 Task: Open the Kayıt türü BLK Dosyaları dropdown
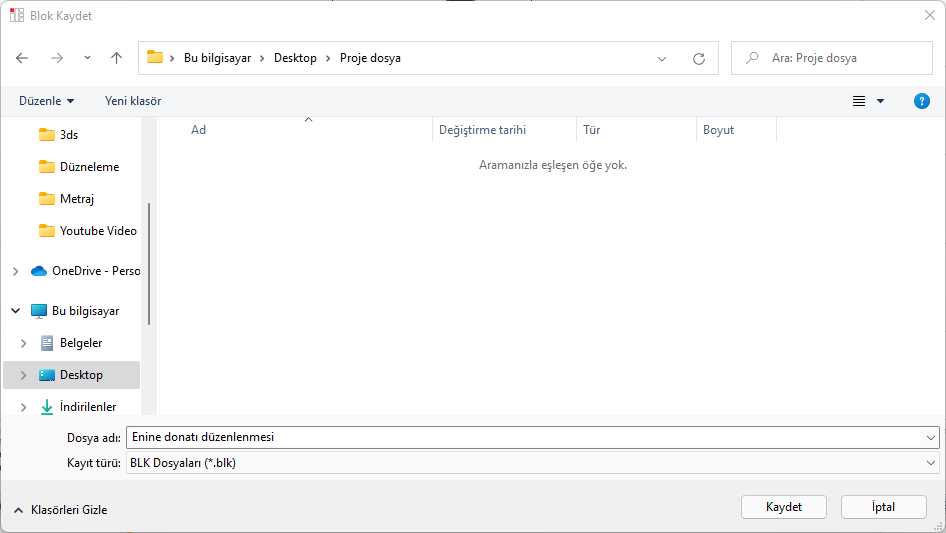(x=533, y=463)
